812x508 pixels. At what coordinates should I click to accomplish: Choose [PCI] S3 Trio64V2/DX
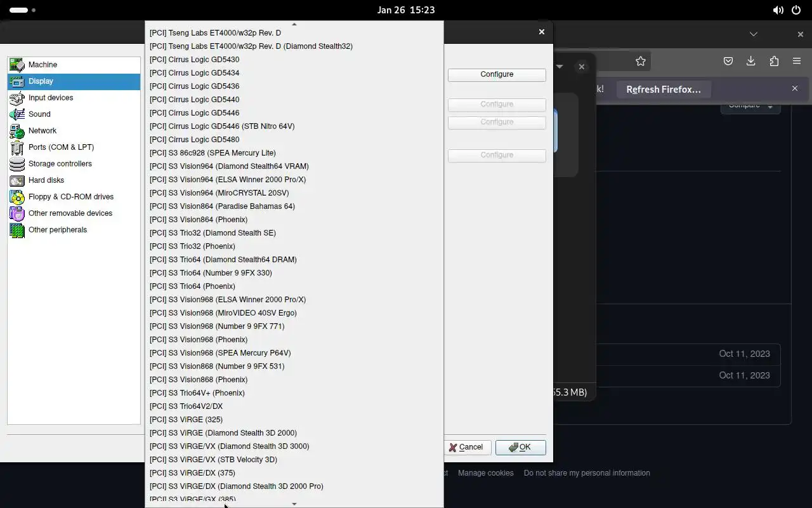coord(294,406)
